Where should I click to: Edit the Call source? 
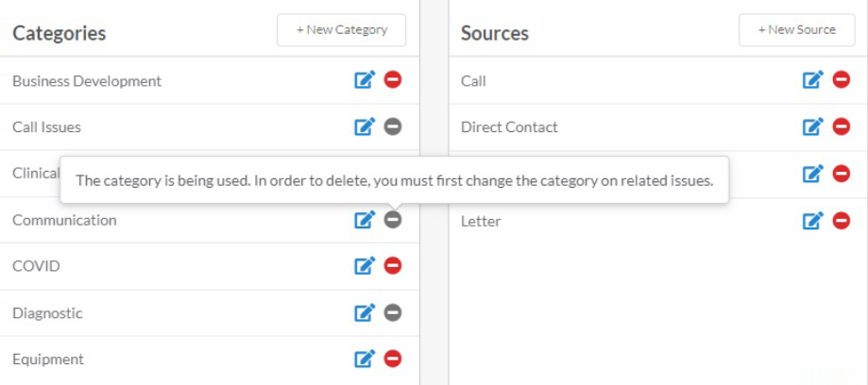click(813, 80)
